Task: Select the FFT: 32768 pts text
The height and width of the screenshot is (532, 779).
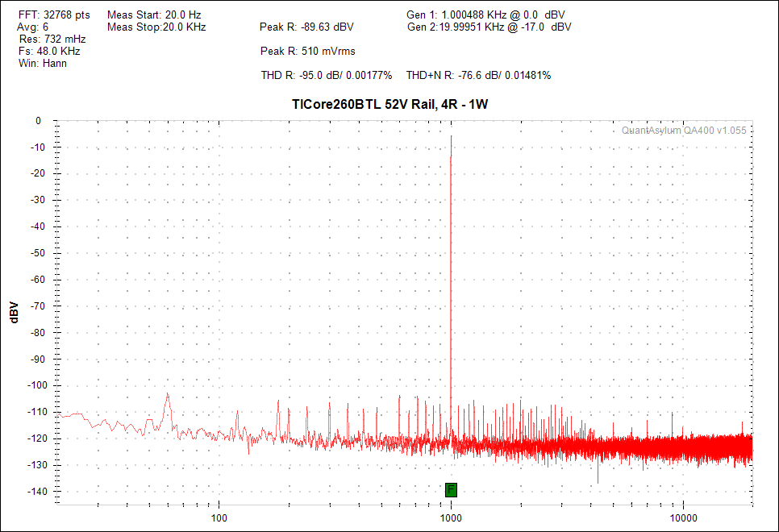Action: tap(54, 15)
